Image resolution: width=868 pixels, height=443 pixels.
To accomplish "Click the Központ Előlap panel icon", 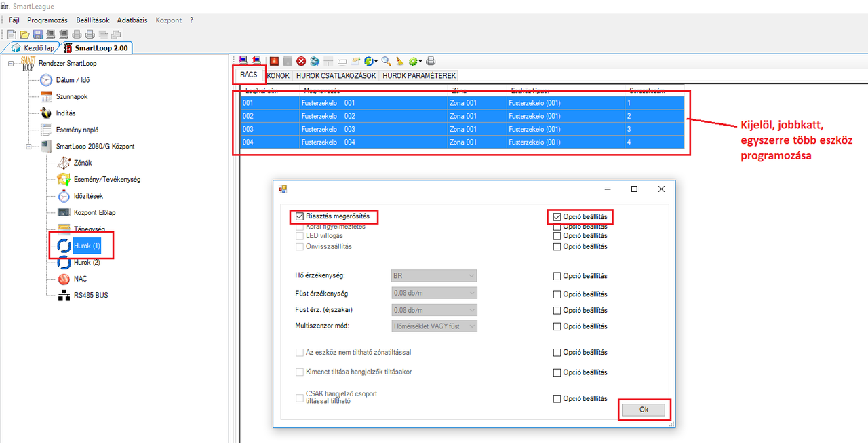I will (x=64, y=212).
